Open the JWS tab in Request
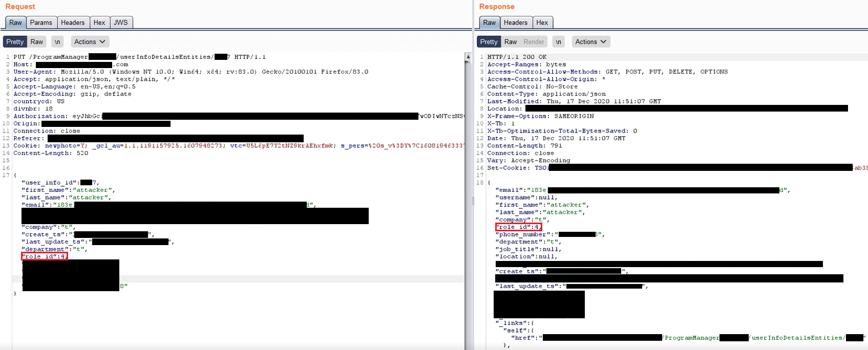Viewport: 868px width, 350px height. click(121, 23)
